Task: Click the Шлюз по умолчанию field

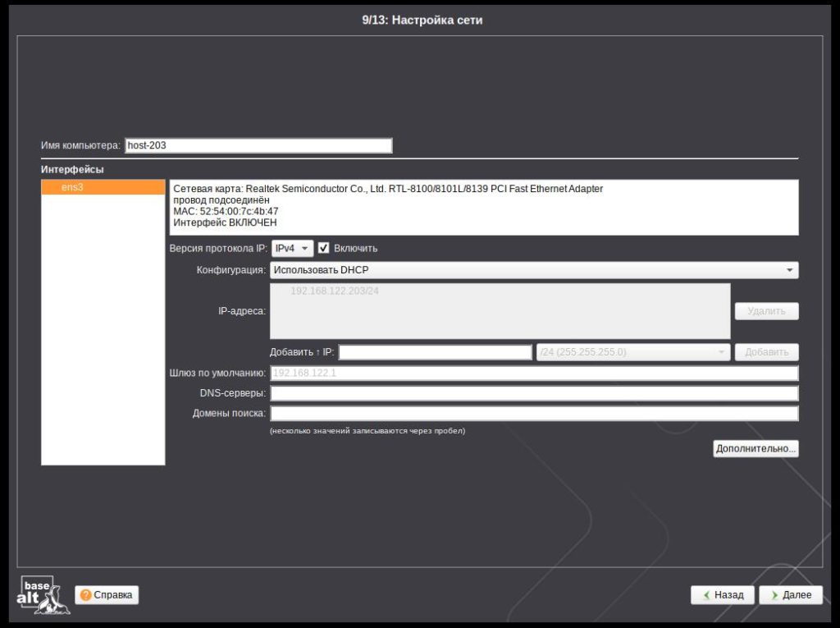Action: (x=533, y=374)
